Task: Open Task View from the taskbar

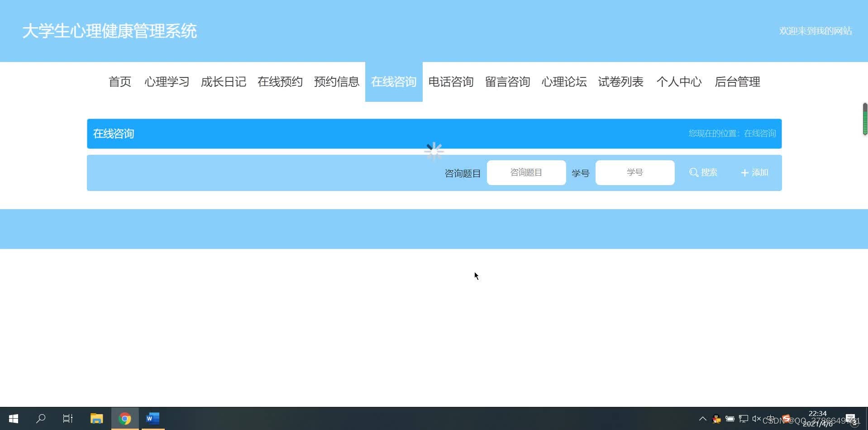Action: point(67,418)
